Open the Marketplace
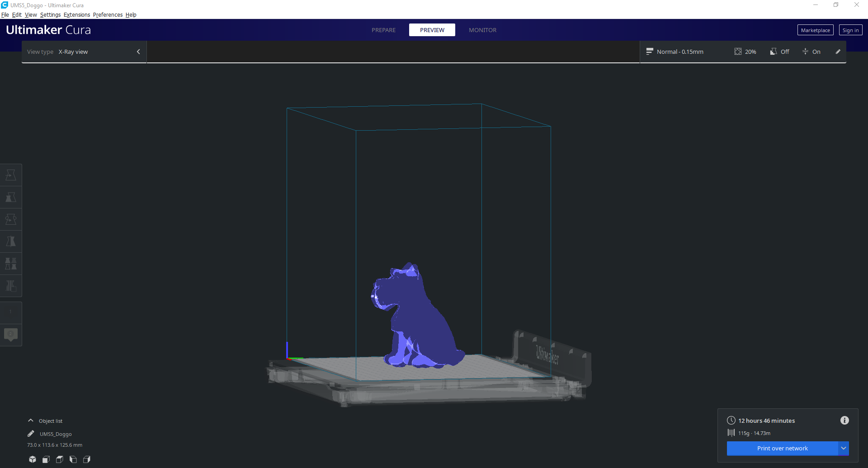Viewport: 868px width, 468px height. [x=815, y=30]
